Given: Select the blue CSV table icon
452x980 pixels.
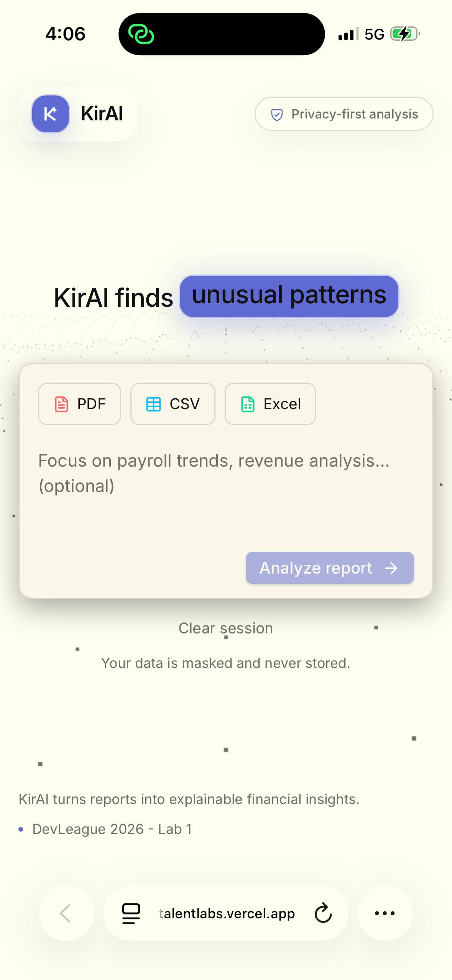Looking at the screenshot, I should (153, 404).
